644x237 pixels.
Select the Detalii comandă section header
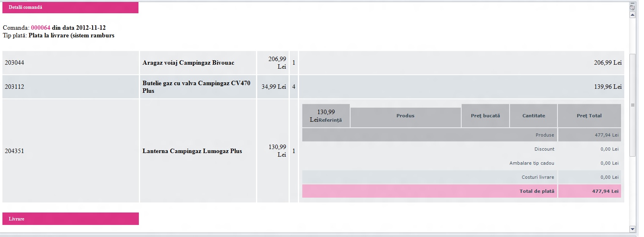(x=70, y=7)
